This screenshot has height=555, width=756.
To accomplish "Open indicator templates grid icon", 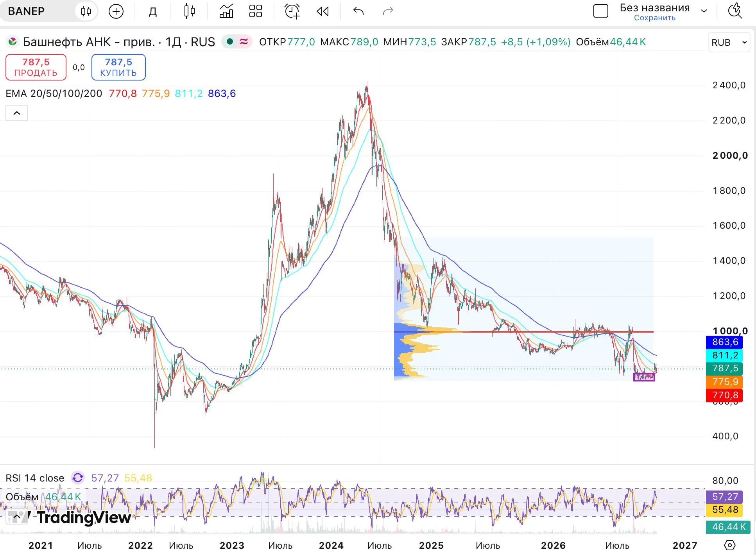I will point(256,11).
